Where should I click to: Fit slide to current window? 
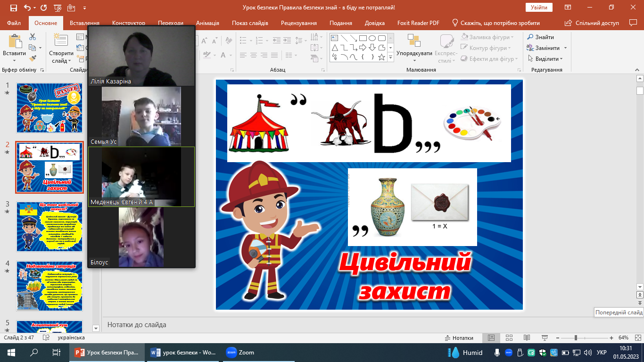point(637,338)
